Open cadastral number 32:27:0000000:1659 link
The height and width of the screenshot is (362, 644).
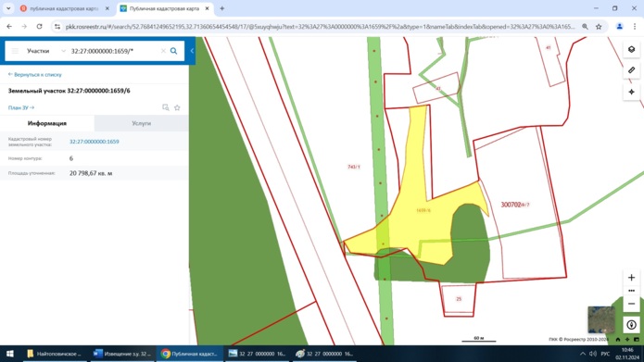95,142
